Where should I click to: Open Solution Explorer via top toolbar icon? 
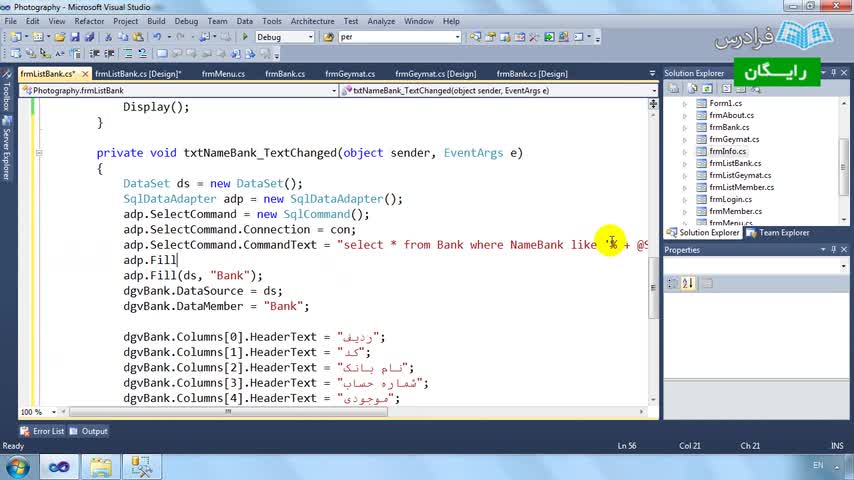click(475, 37)
